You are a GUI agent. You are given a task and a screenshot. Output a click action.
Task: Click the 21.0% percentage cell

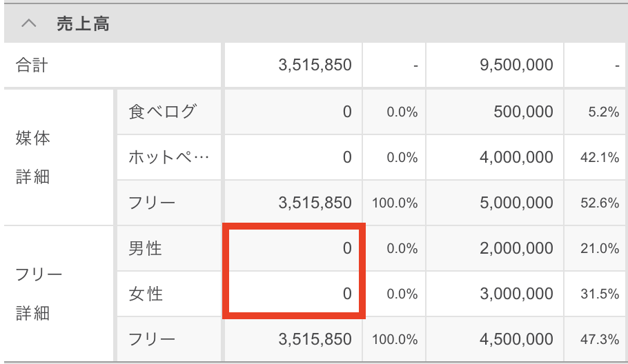point(600,249)
